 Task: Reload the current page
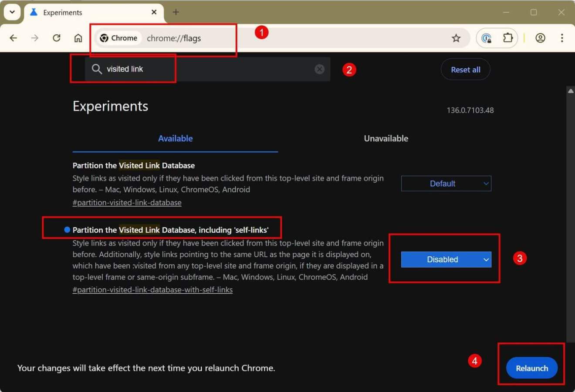coord(56,38)
